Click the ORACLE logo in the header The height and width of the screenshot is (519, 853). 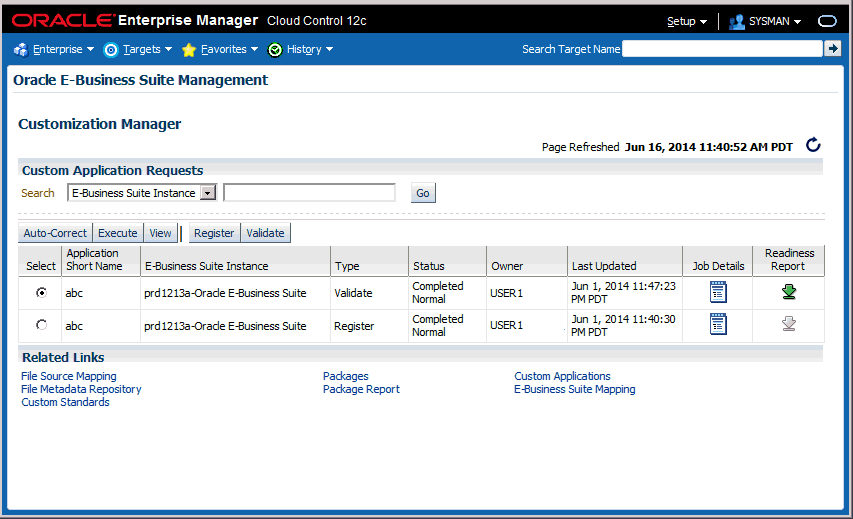tap(63, 21)
